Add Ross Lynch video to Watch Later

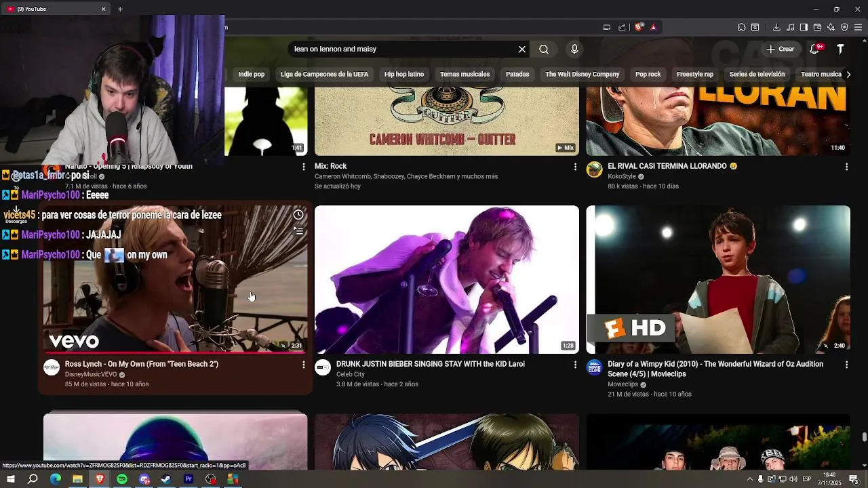pos(298,215)
